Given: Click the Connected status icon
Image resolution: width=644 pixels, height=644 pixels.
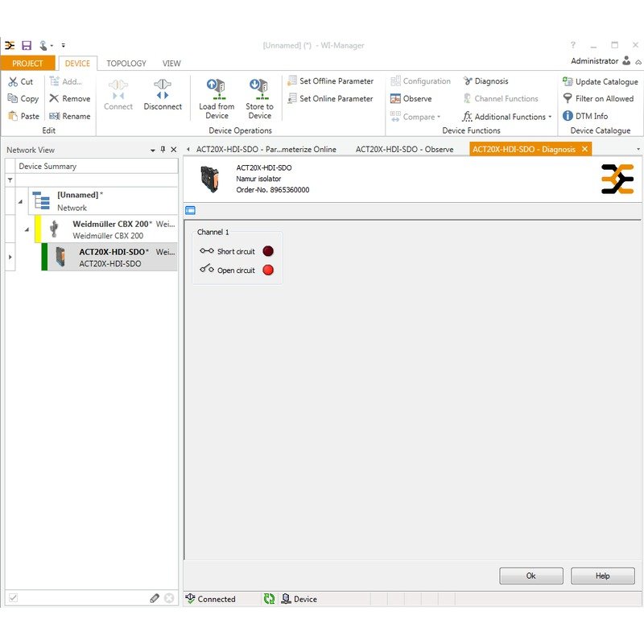Looking at the screenshot, I should click(x=190, y=598).
